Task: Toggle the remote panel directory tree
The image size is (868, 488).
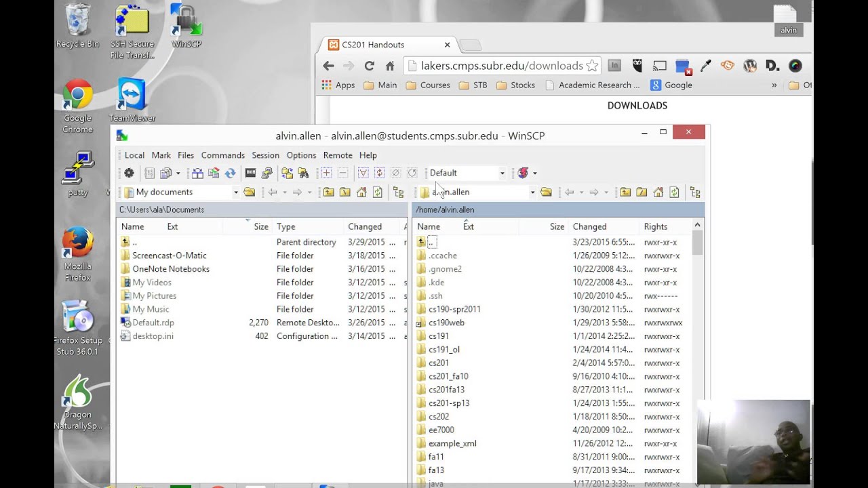Action: click(695, 192)
